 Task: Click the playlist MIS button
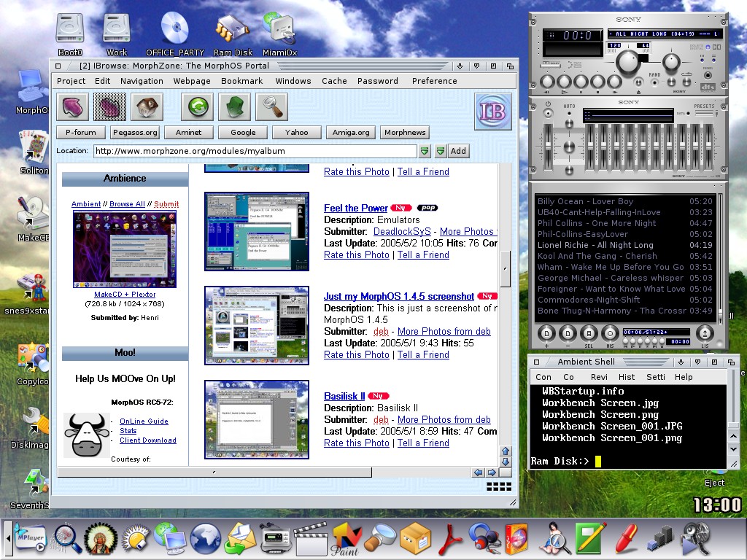(611, 333)
